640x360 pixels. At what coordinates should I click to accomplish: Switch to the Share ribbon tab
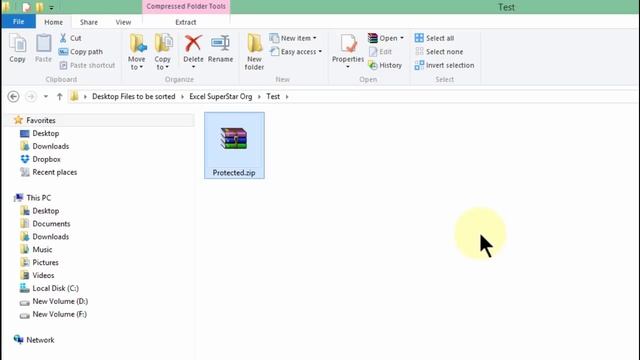click(89, 22)
